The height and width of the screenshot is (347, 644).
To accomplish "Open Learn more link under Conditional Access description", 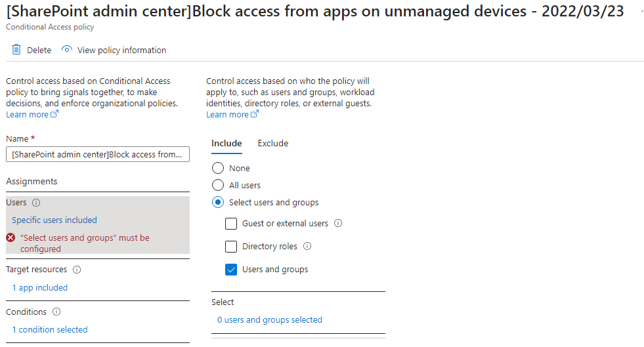I will [x=32, y=114].
